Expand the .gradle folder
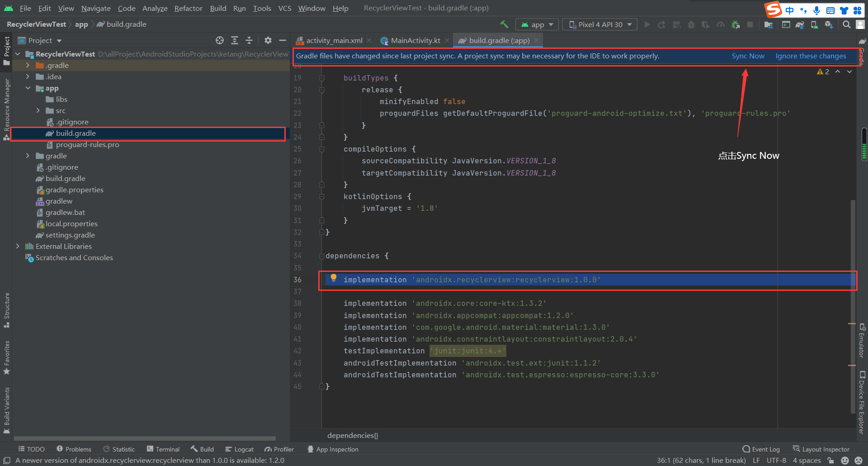The width and height of the screenshot is (868, 466). click(28, 65)
